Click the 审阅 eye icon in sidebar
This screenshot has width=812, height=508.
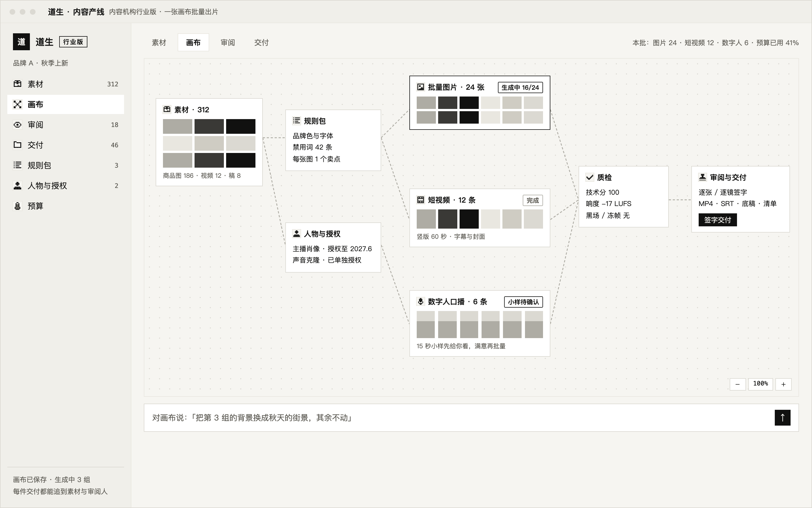[x=17, y=125]
